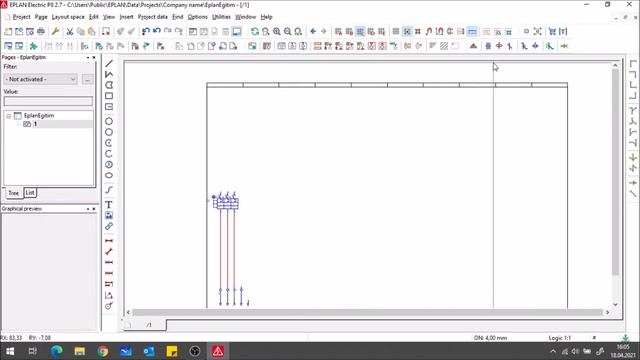Select the linear dimension tool
The height and width of the screenshot is (360, 640).
point(109,241)
